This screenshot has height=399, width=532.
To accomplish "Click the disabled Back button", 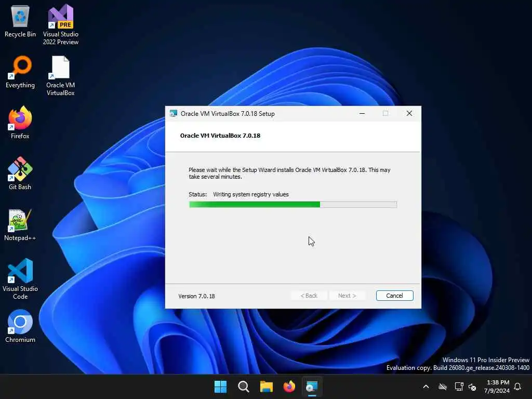I will pyautogui.click(x=309, y=296).
